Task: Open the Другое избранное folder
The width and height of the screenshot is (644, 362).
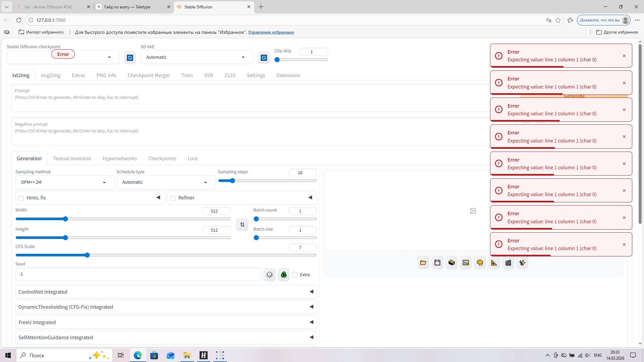Action: coord(617,32)
